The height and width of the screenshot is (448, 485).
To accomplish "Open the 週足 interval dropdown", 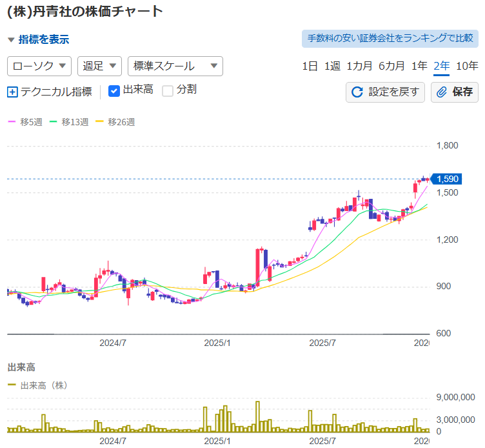I will (x=99, y=66).
